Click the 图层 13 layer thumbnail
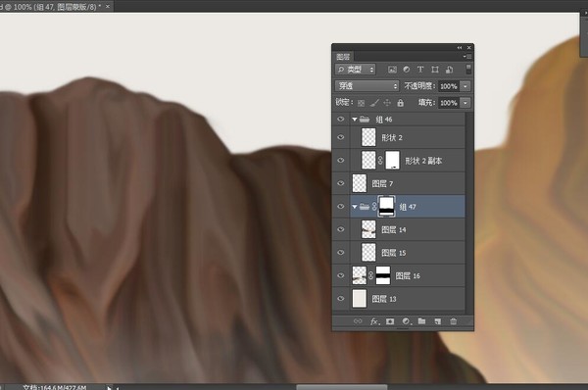Screen dimensions: 588x390 point(360,299)
